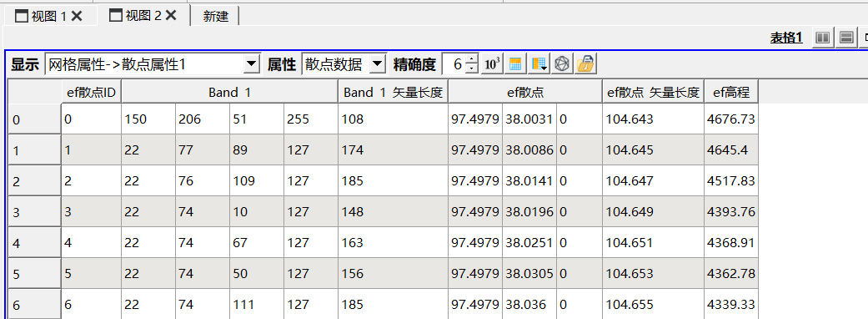This screenshot has width=868, height=319.
Task: Select row header 4
Action: pyautogui.click(x=34, y=243)
